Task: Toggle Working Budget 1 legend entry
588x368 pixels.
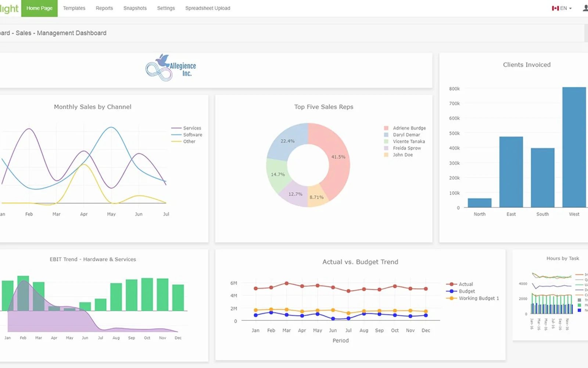Action: coord(473,298)
